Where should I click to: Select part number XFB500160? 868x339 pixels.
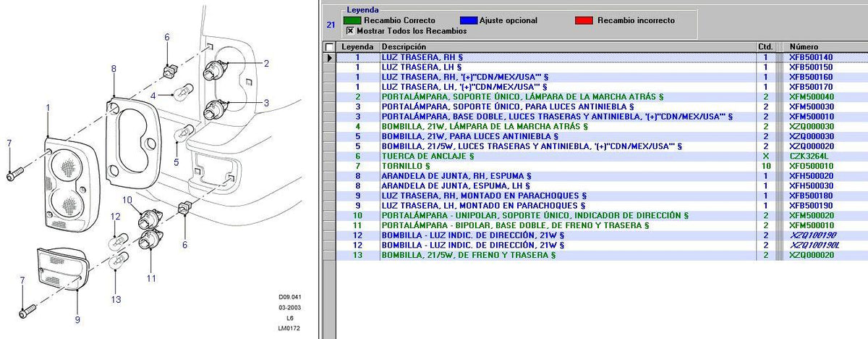[x=811, y=76]
